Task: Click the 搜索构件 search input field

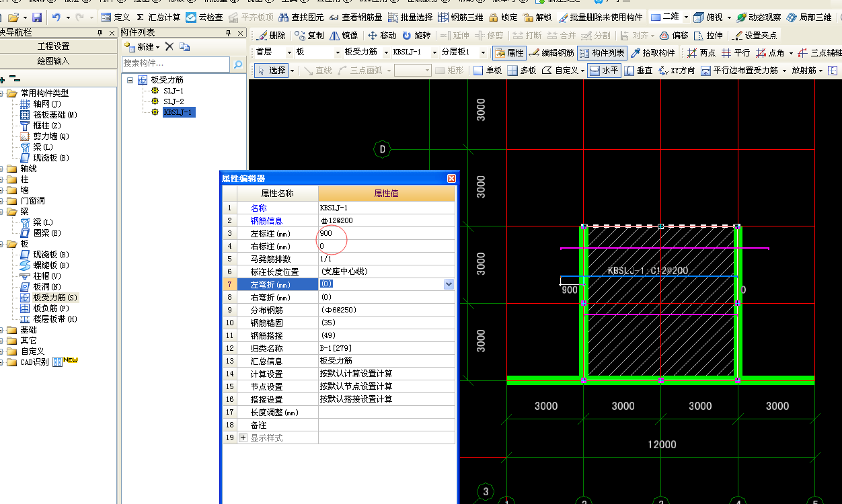Action: [x=176, y=64]
